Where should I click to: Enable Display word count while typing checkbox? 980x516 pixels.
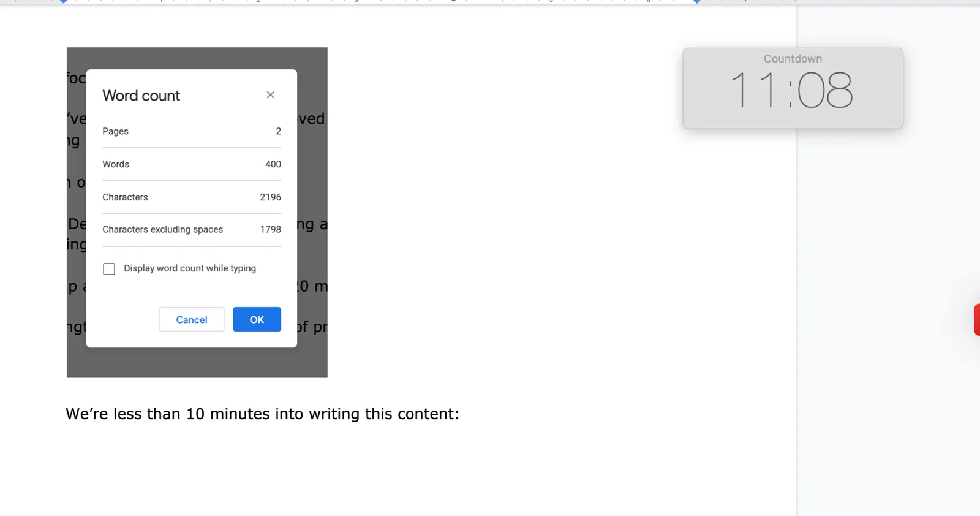(x=109, y=269)
